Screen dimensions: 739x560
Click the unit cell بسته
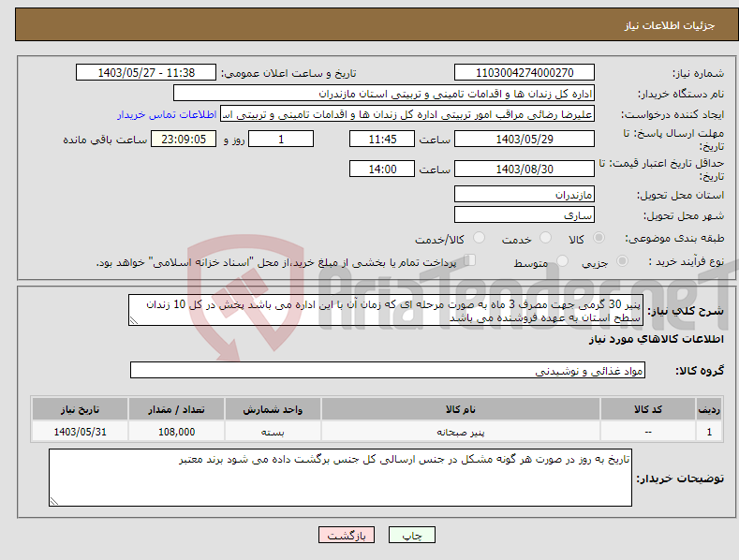273,432
